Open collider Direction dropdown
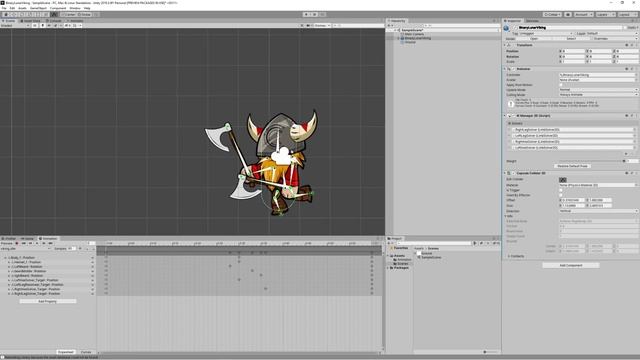 tap(598, 211)
